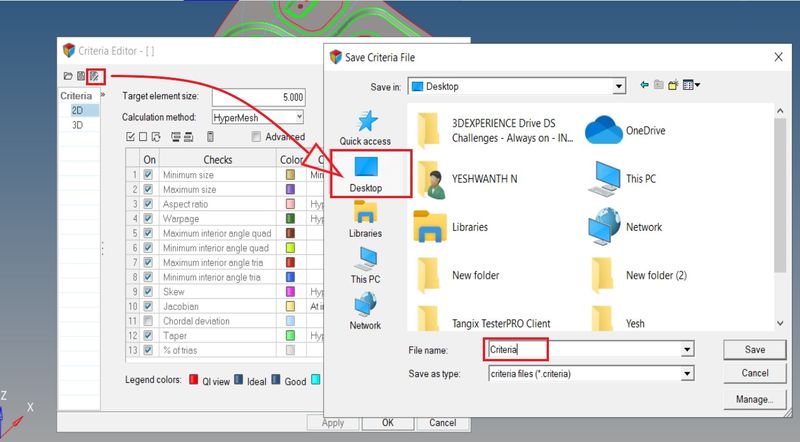Open the File name history dropdown
Screen dimensions: 800x442
pos(687,350)
